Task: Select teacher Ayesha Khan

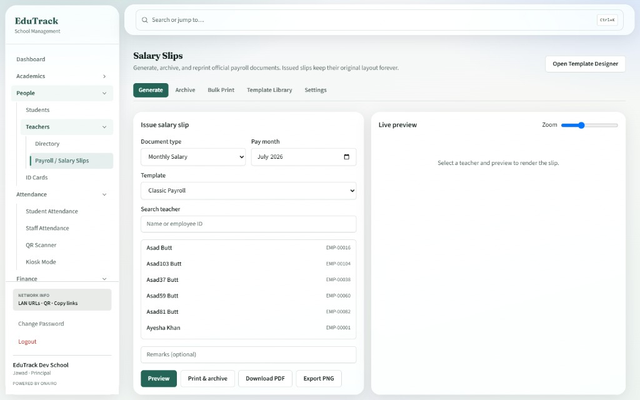Action: pos(248,328)
